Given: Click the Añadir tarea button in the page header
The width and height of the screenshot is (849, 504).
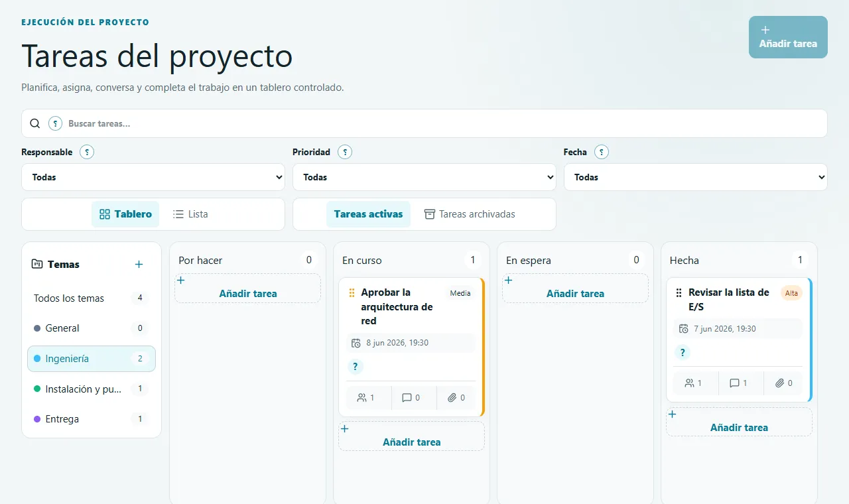Looking at the screenshot, I should (x=788, y=37).
